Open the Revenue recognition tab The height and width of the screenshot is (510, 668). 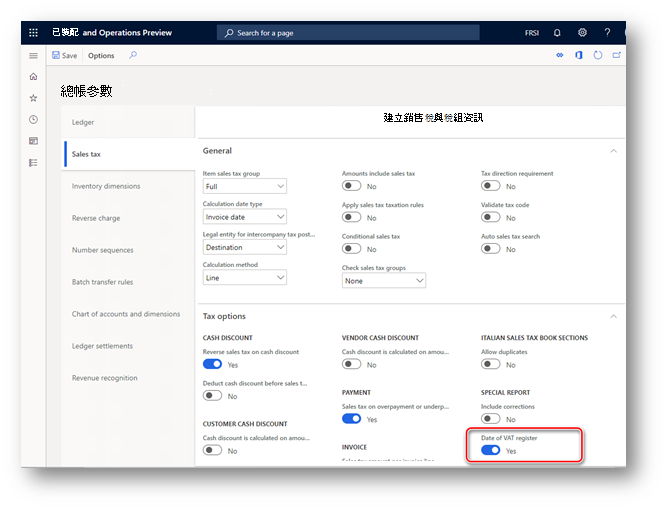128,378
